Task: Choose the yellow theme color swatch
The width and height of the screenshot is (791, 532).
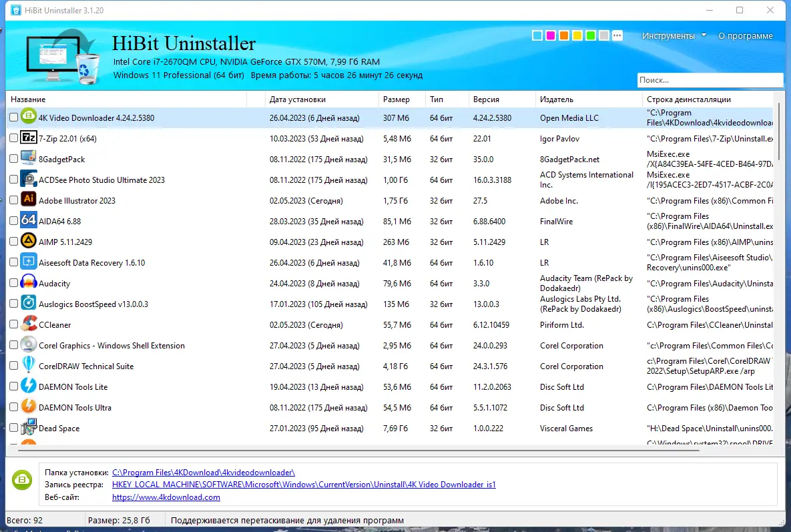Action: coord(577,35)
